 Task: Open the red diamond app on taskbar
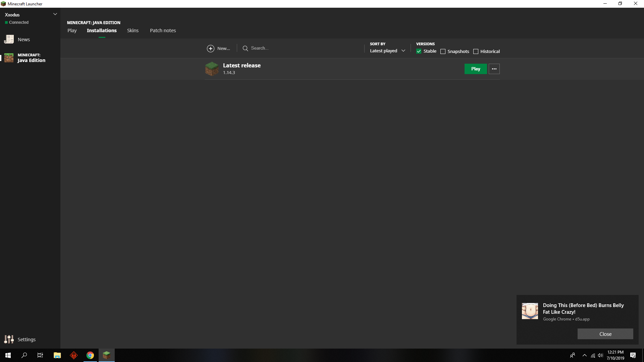pos(74,355)
